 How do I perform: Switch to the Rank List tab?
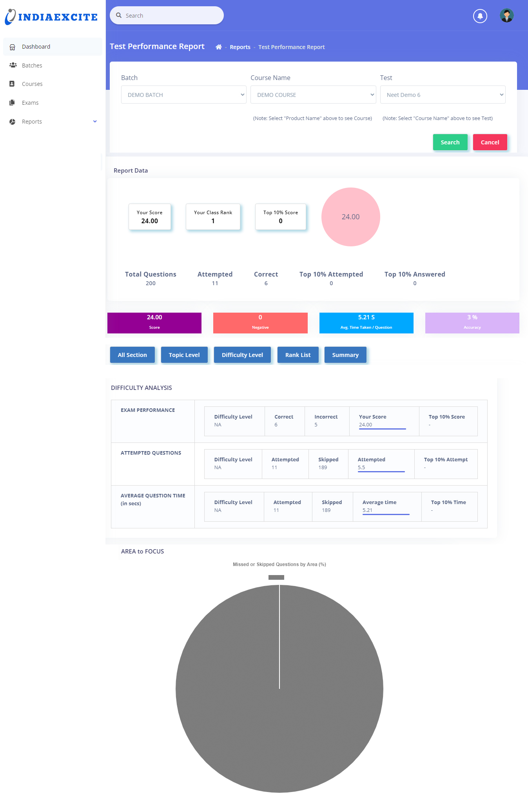[298, 355]
